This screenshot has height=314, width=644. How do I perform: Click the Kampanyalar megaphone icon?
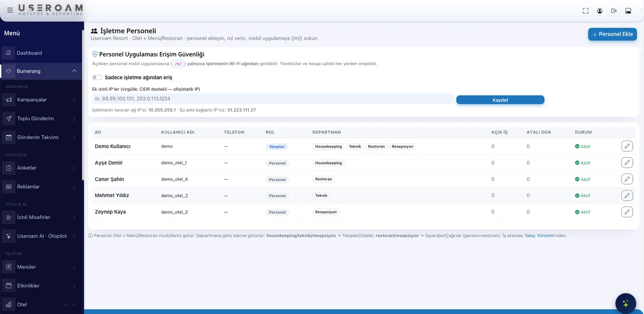(9, 100)
